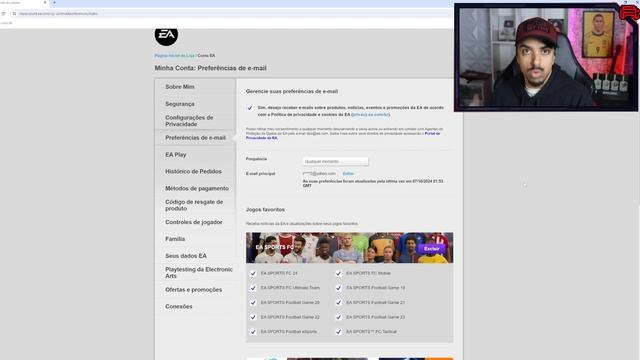
Task: Click the Jogos favoritos heading
Action: click(265, 210)
